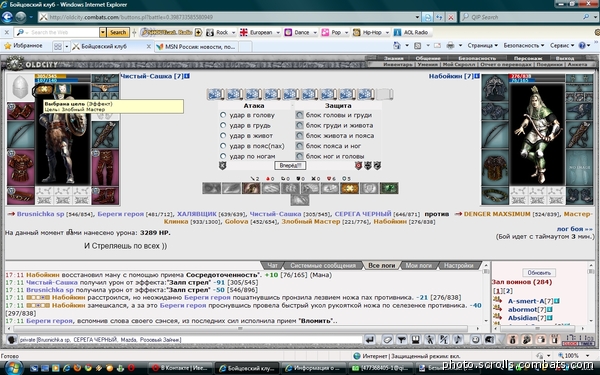This screenshot has height=375, width=600.
Task: Choose defense 'блок живота и пояса'
Action: [300, 135]
